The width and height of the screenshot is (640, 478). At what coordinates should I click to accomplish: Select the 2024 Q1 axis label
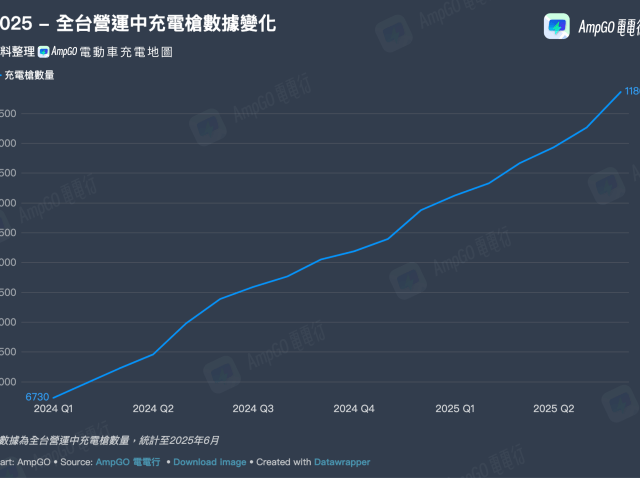(53, 409)
